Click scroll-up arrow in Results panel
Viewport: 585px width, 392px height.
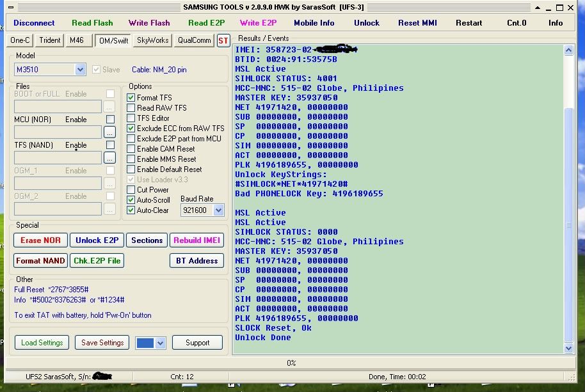(x=568, y=51)
